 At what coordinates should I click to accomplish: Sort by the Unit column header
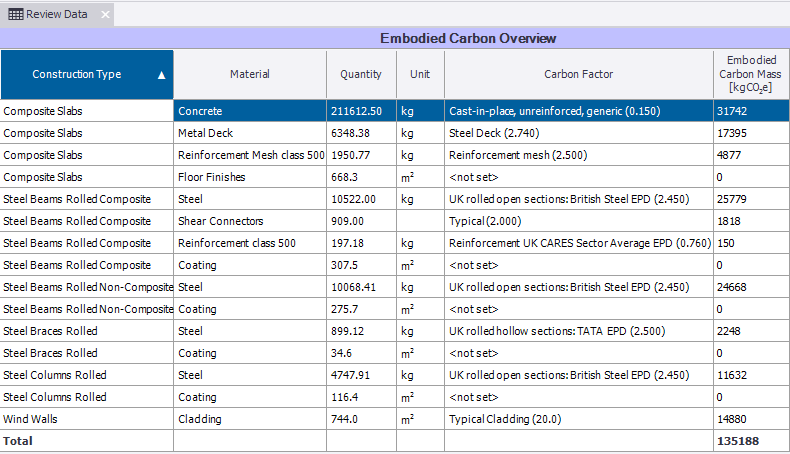[420, 74]
